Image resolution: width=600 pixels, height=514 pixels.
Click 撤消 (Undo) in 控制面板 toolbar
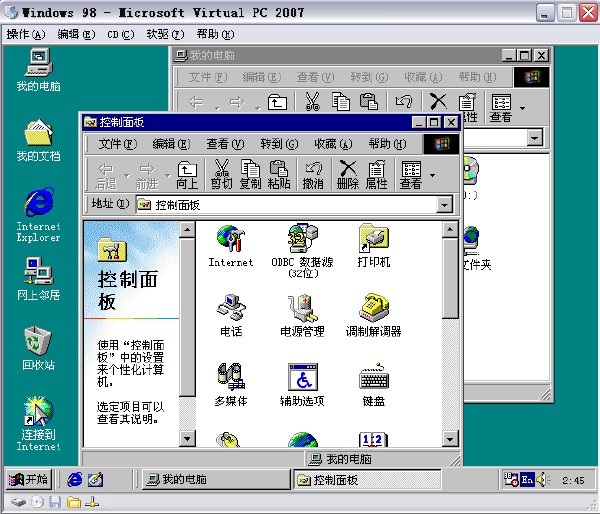(x=313, y=175)
